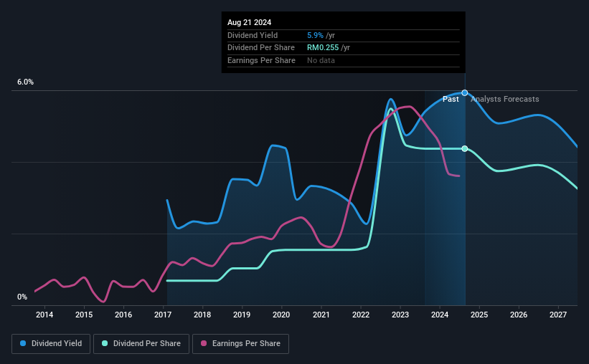Click the 2014 x-axis year label
This screenshot has height=364, width=589.
pos(44,315)
